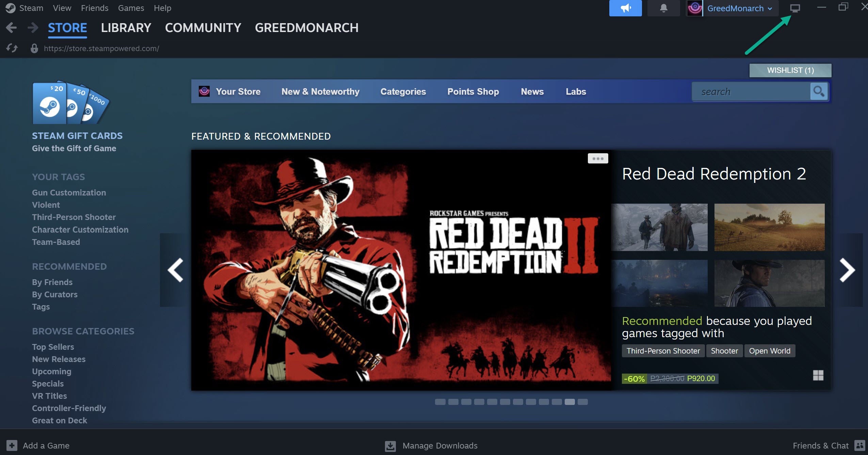Viewport: 868px width, 455px height.
Task: Open the Steam menu
Action: [31, 8]
